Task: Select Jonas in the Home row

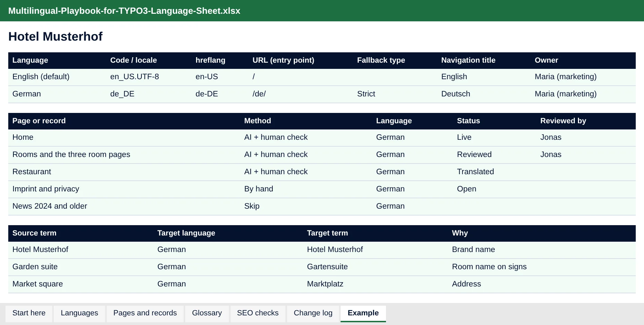Action: point(551,137)
